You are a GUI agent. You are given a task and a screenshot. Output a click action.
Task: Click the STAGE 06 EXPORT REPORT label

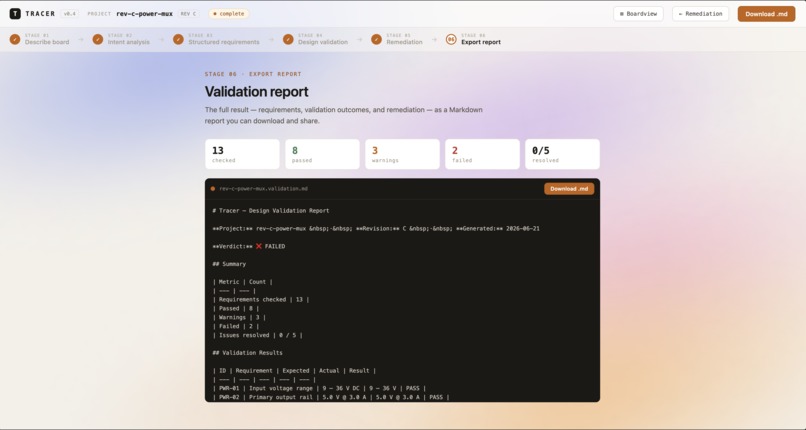[253, 74]
